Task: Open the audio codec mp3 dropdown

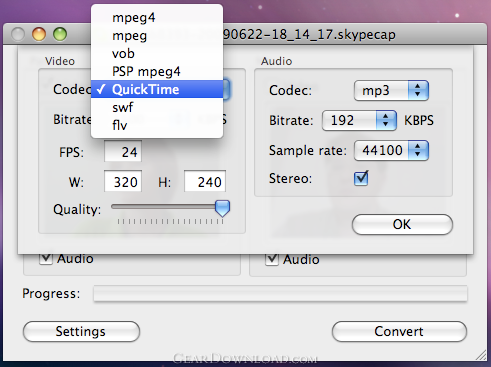Action: point(391,90)
